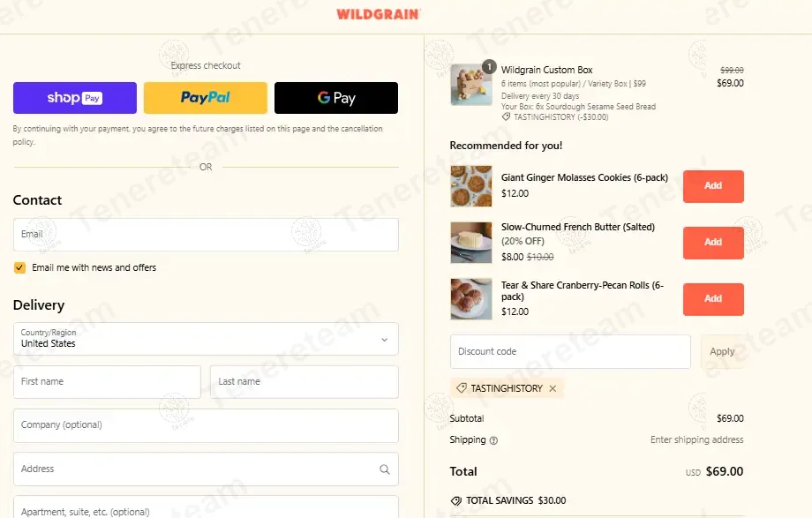Open the Shipping info help icon

coord(493,440)
